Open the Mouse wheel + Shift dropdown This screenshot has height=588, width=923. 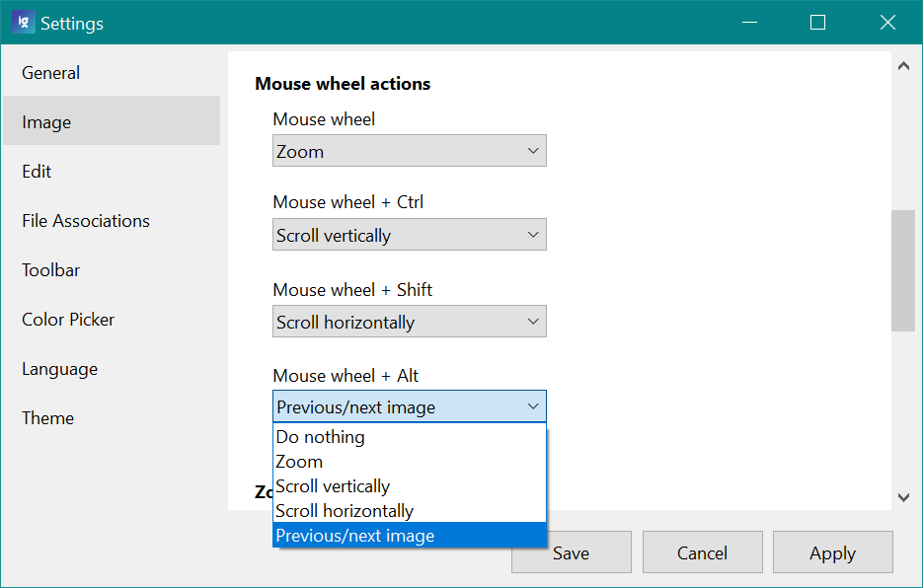(409, 322)
